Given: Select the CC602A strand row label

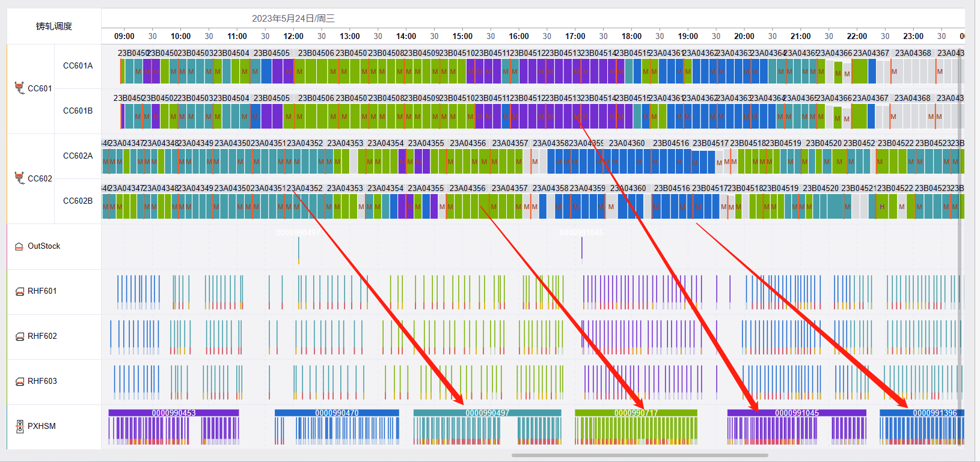Looking at the screenshot, I should (78, 156).
